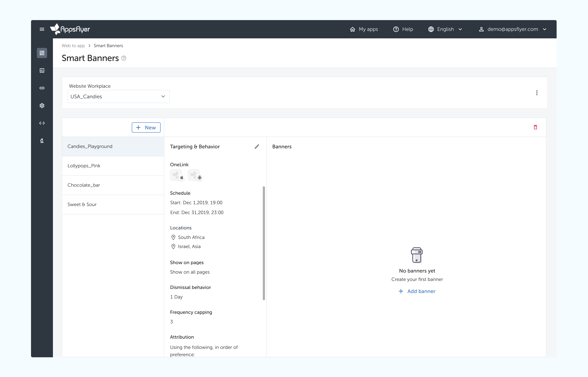Open the dashboard grid sidebar icon
This screenshot has width=588, height=377.
click(x=42, y=53)
